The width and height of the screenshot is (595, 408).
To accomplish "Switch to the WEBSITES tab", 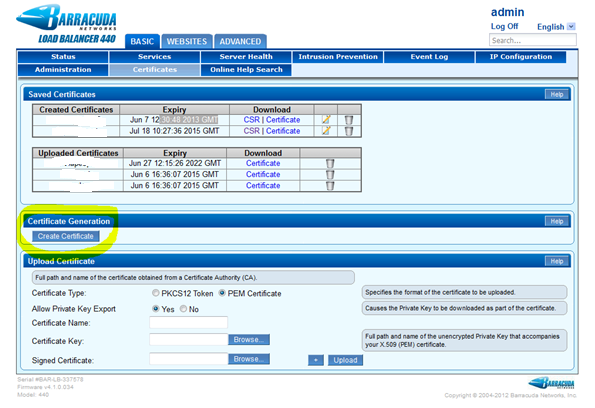I will click(187, 41).
